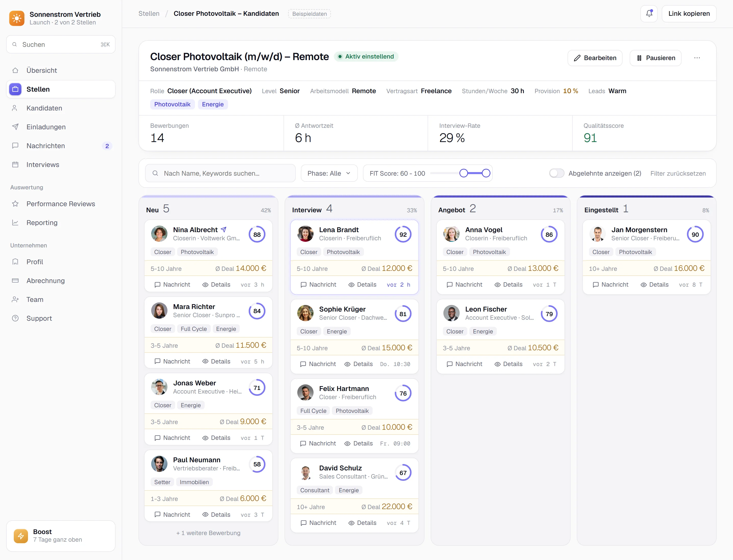The image size is (733, 560).
Task: Click the FIT Score upper slider handle
Action: pos(486,173)
